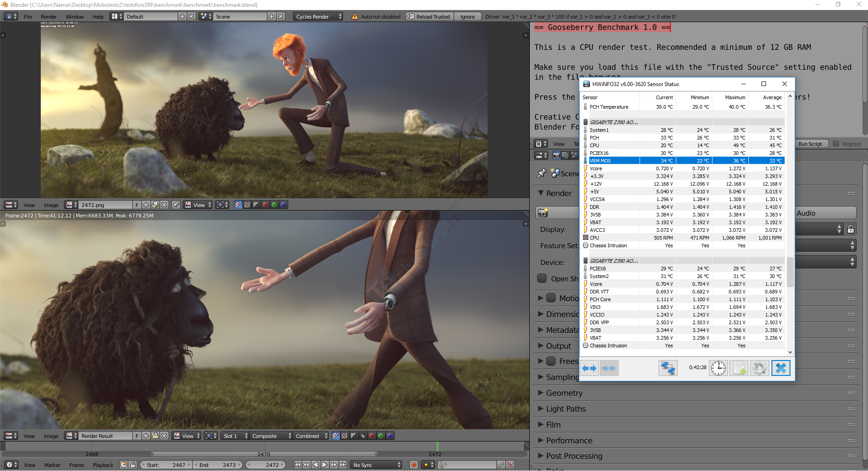Click the pin icon in upper image editor
Screen dimensions: 868x471
[x=175, y=205]
